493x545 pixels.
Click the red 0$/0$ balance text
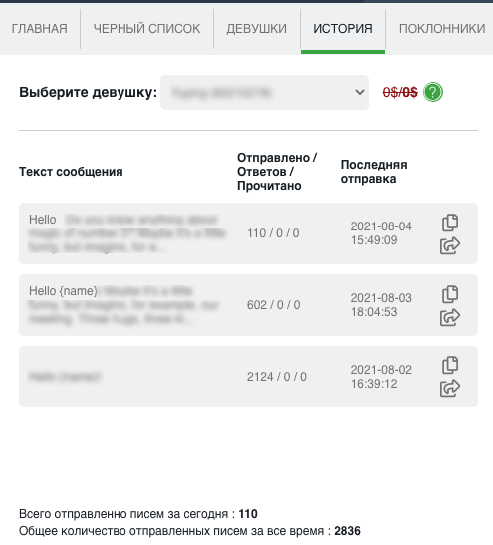pyautogui.click(x=400, y=92)
